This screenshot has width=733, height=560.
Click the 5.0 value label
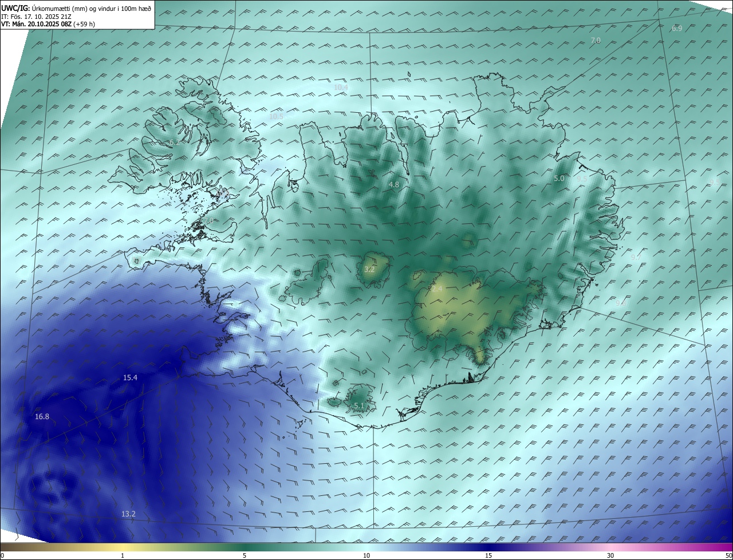pos(559,179)
